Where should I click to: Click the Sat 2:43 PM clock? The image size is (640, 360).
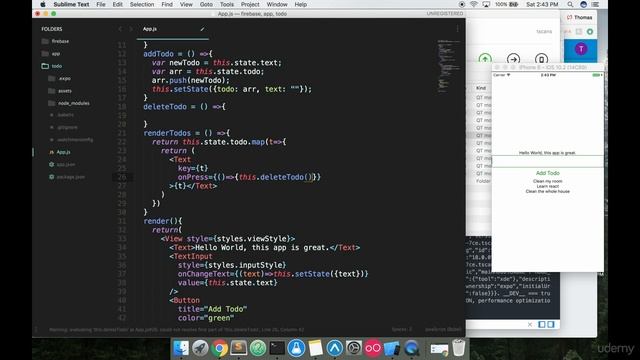(542, 4)
